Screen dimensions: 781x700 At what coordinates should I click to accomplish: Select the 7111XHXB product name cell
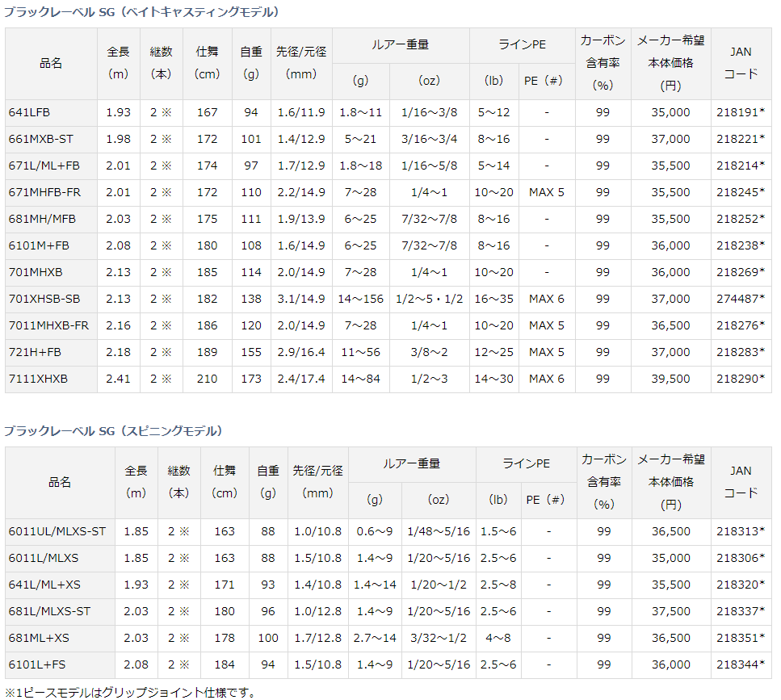tap(39, 379)
